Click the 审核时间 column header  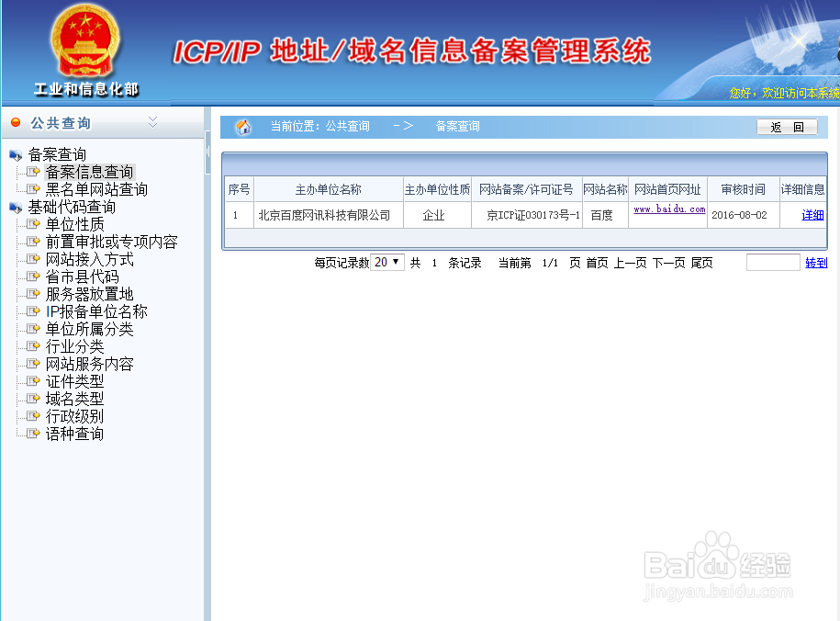(x=743, y=189)
